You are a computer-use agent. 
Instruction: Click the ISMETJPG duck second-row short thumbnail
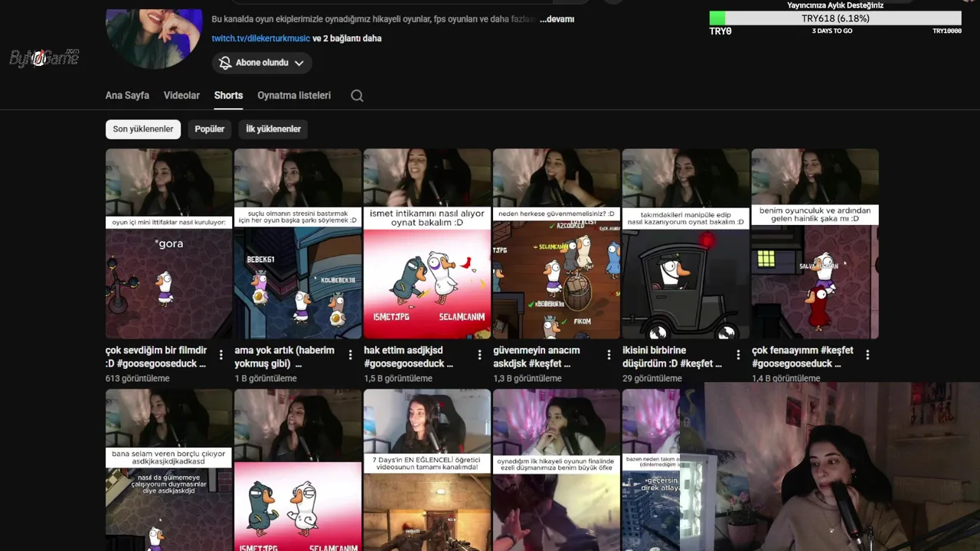[298, 470]
